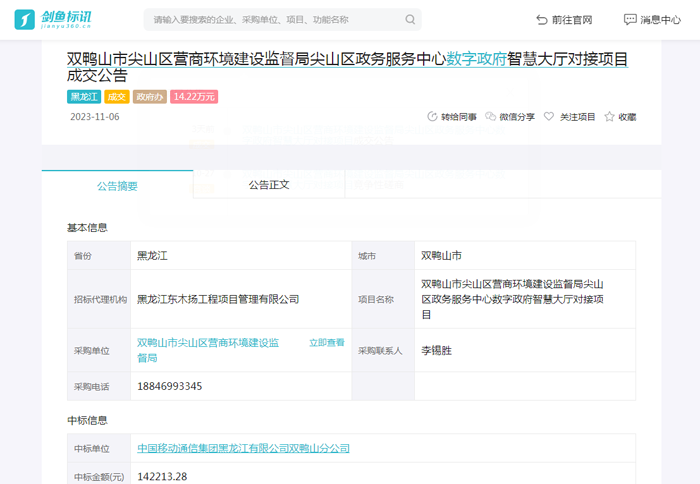Click contact name 李锡胜
700x484 pixels.
point(436,350)
